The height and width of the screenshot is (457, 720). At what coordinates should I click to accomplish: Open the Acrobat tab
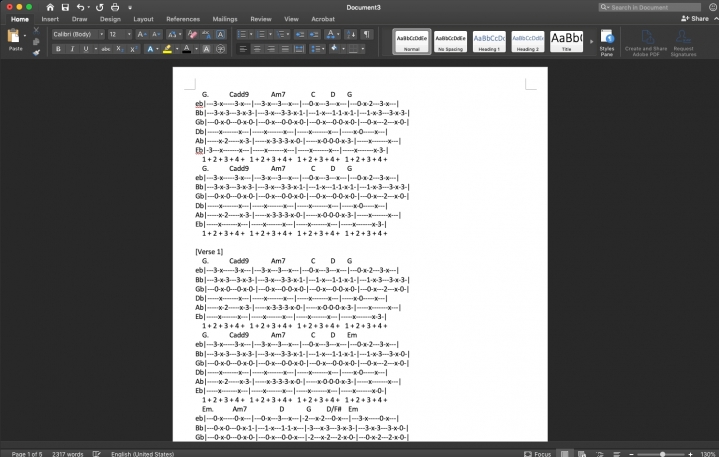pos(323,19)
